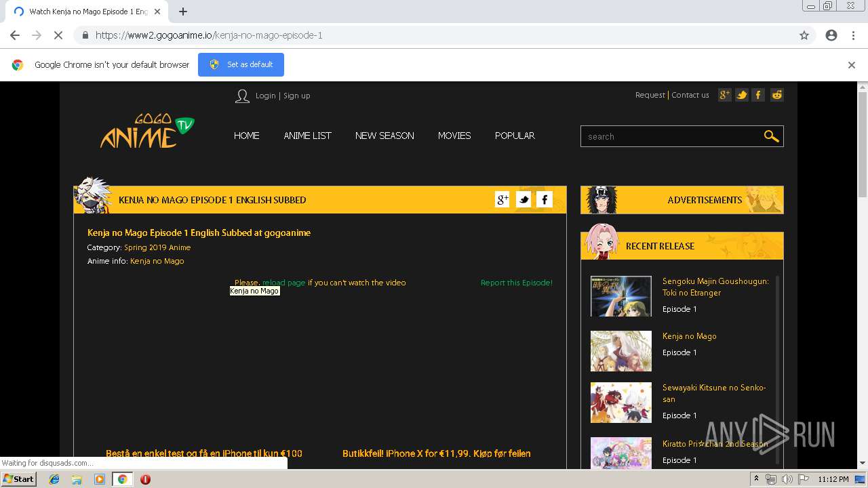Image resolution: width=868 pixels, height=488 pixels.
Task: Open the Contact us link
Action: pos(690,95)
